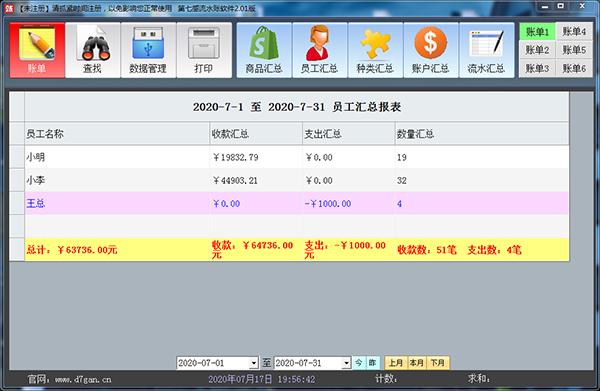Click the 总计 ￥63736.00元 total cell

point(117,250)
